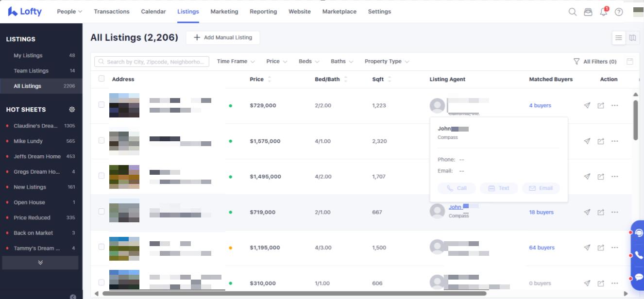This screenshot has height=299, width=644.
Task: Open the 18 buyers link
Action: (541, 212)
